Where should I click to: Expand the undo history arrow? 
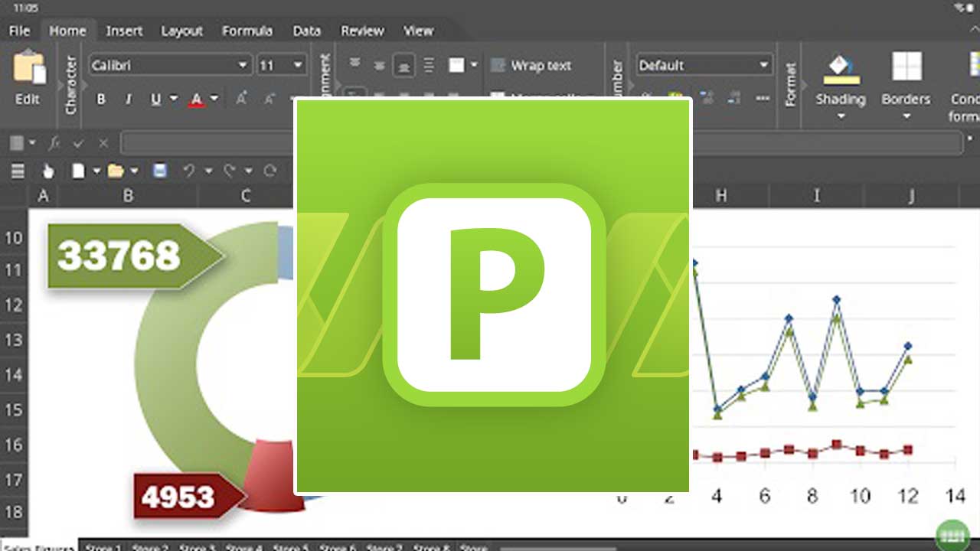[x=207, y=171]
